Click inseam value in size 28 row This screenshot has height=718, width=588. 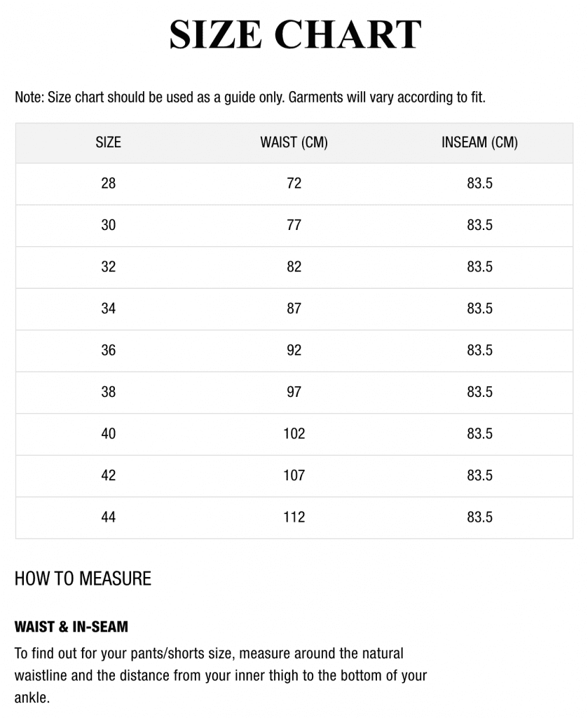479,184
